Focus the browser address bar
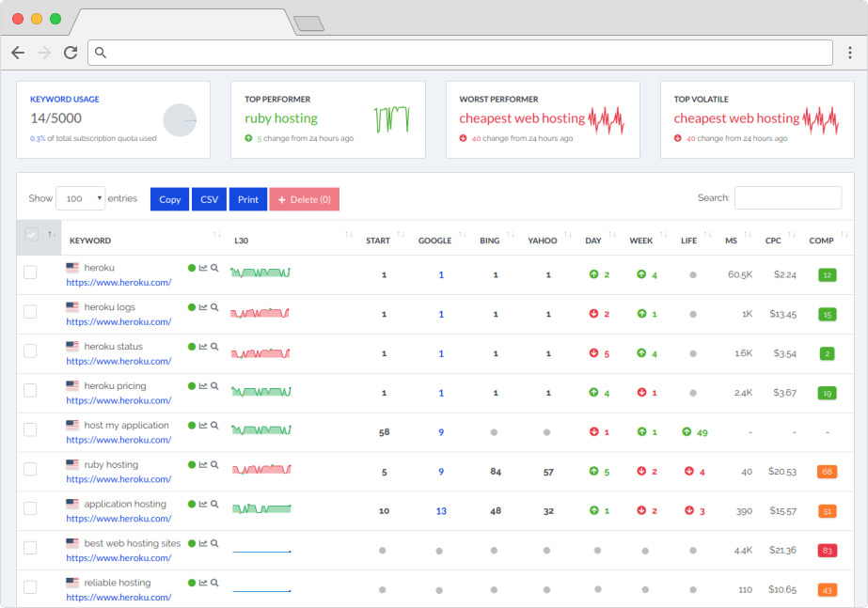 click(460, 53)
